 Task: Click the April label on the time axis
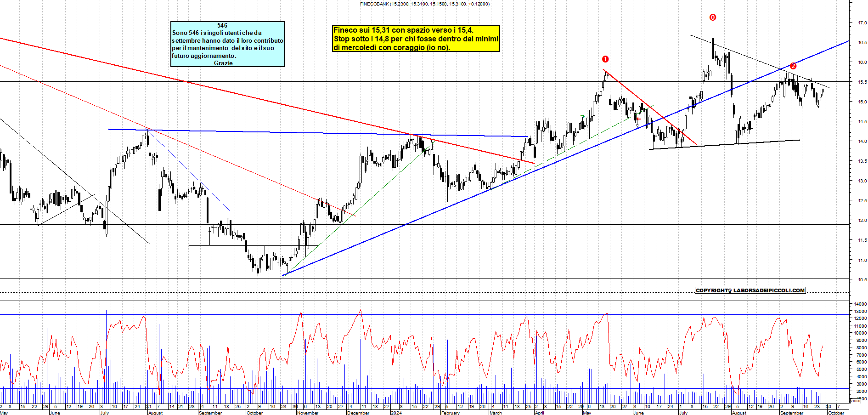(539, 413)
